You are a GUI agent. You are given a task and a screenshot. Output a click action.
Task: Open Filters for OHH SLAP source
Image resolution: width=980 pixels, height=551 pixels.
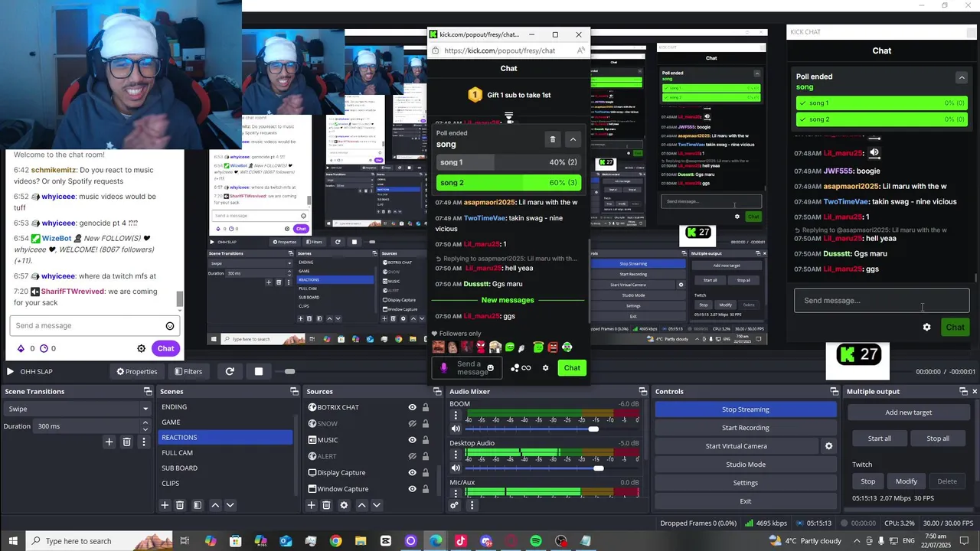[x=188, y=371]
